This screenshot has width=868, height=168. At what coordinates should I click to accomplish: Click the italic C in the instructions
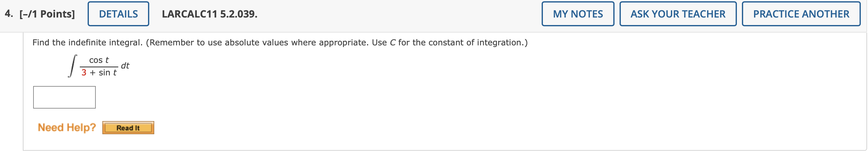click(x=393, y=43)
